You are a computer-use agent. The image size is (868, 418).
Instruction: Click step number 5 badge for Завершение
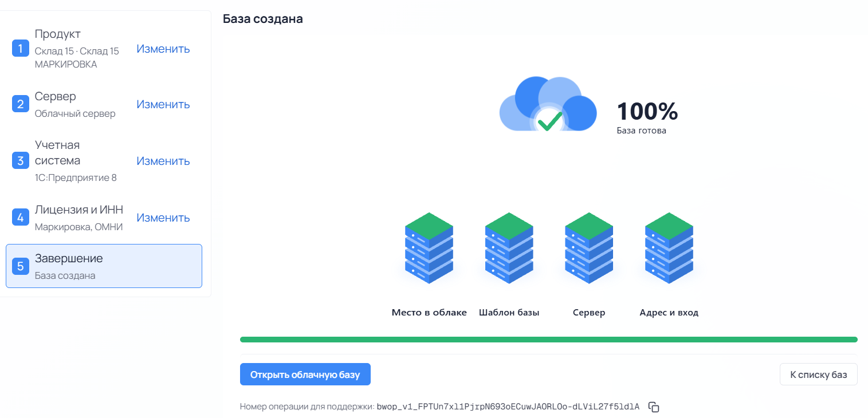(21, 266)
